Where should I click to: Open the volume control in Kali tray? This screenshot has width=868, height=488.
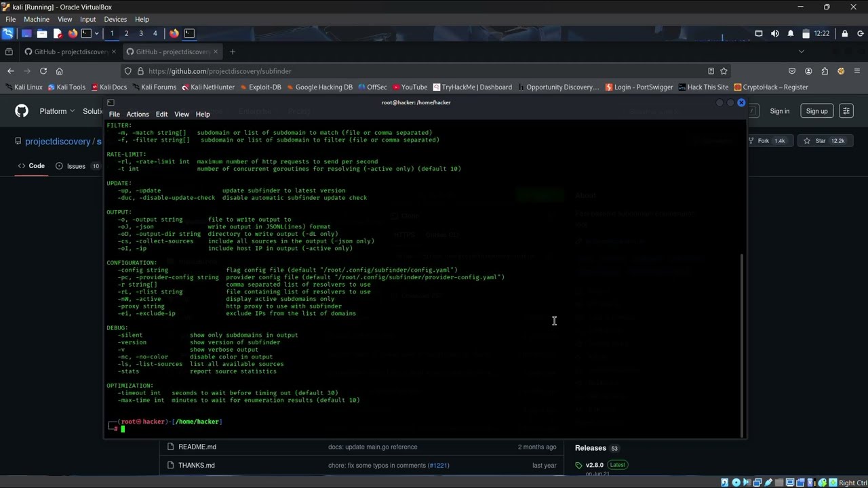click(x=775, y=33)
